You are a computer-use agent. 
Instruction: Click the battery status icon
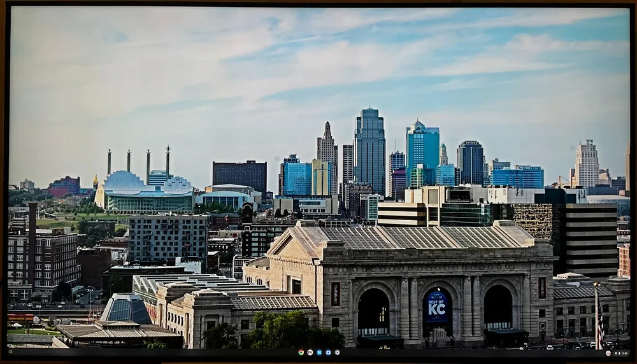(619, 353)
